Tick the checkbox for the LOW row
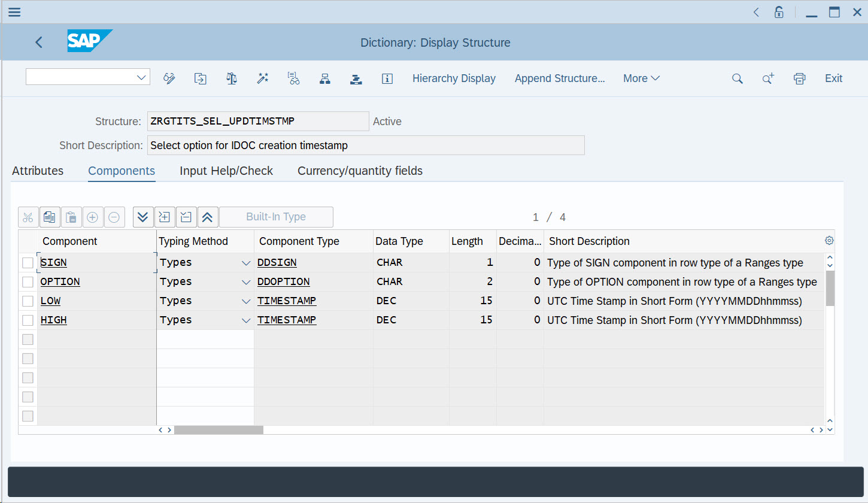 pos(28,301)
